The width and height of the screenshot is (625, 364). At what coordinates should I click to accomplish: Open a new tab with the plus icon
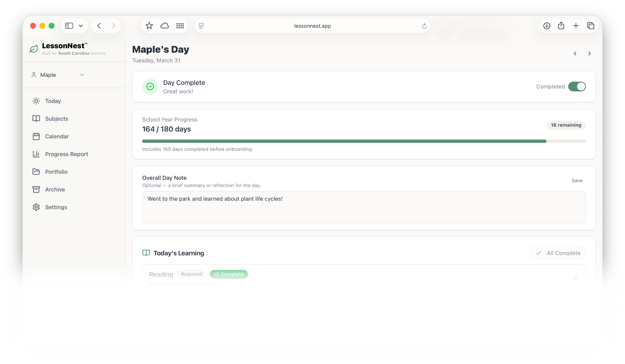click(576, 26)
